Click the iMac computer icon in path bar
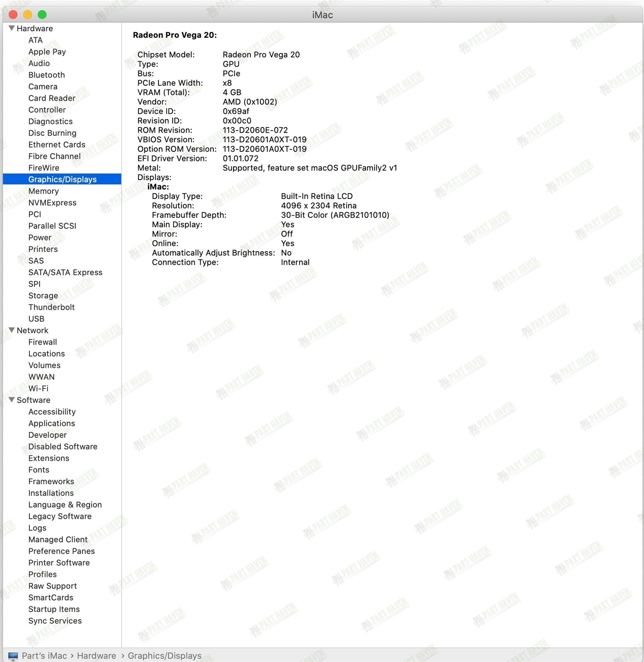 [13, 656]
